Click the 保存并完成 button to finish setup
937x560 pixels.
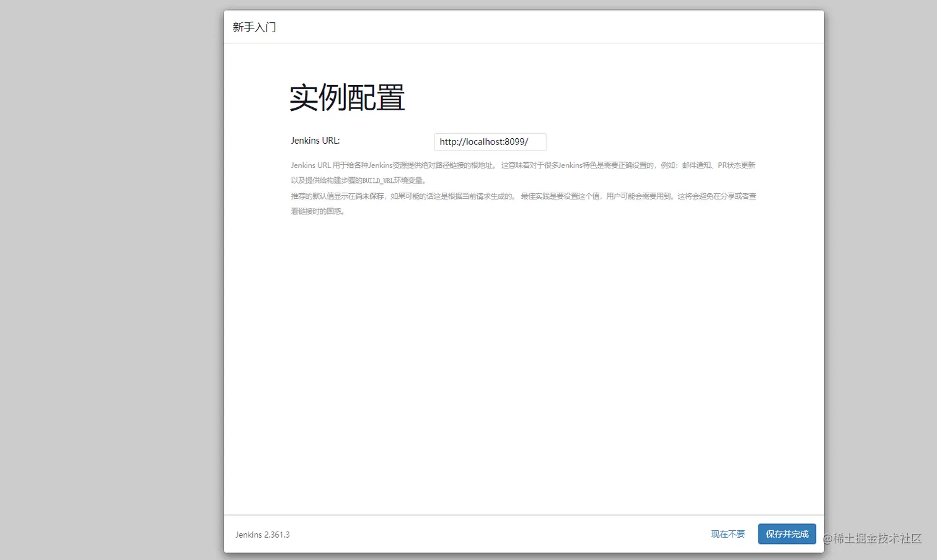[x=786, y=533]
